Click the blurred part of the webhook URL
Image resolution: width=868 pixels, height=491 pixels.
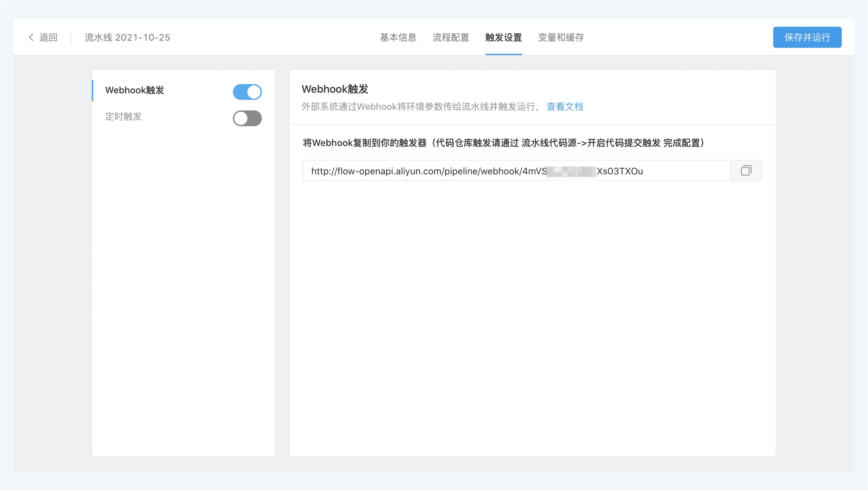tap(571, 171)
